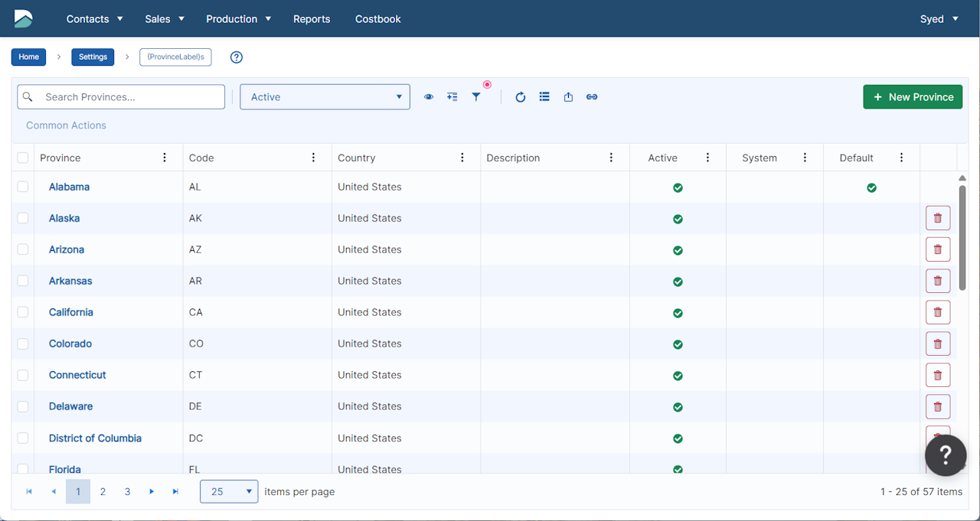Viewport: 980px width, 521px height.
Task: Delete the Alaska province row
Action: click(x=938, y=218)
